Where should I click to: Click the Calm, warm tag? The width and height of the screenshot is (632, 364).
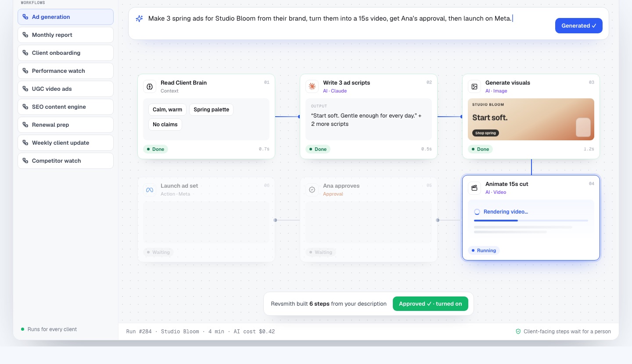[x=167, y=110]
